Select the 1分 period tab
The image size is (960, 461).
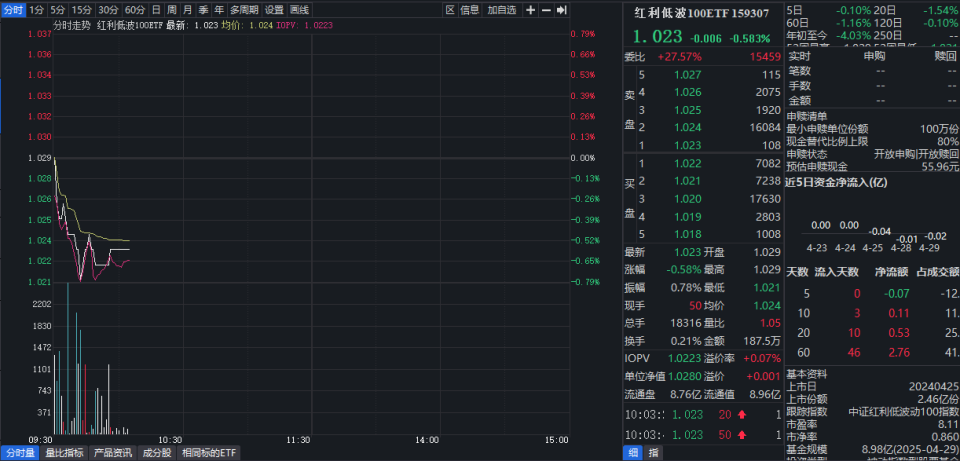click(x=37, y=10)
